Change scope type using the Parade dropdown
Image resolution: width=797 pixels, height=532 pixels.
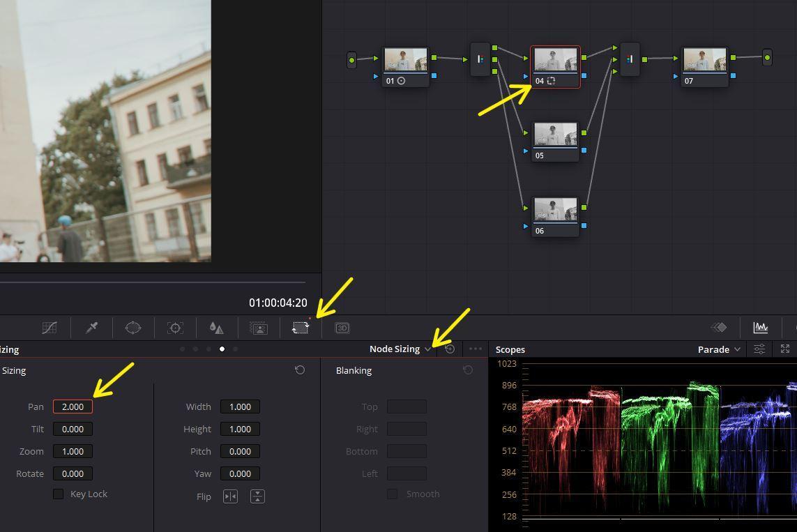click(x=718, y=349)
